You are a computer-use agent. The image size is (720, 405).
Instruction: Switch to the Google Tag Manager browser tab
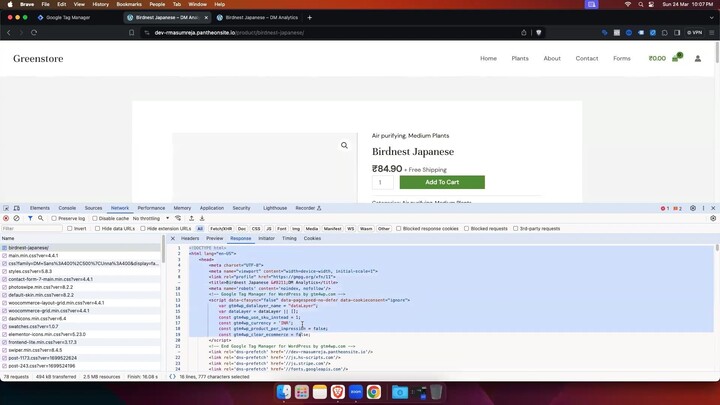(x=67, y=17)
